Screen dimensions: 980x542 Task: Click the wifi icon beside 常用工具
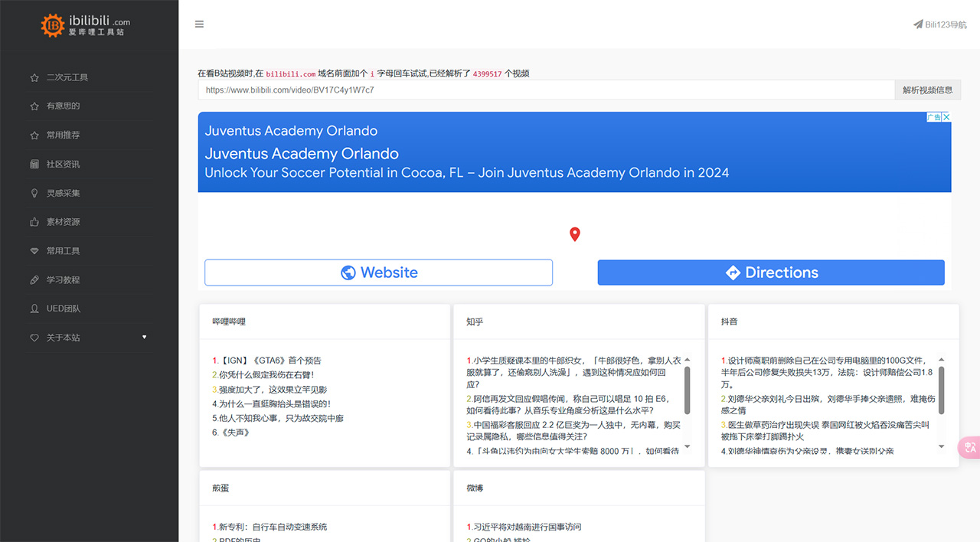(34, 251)
